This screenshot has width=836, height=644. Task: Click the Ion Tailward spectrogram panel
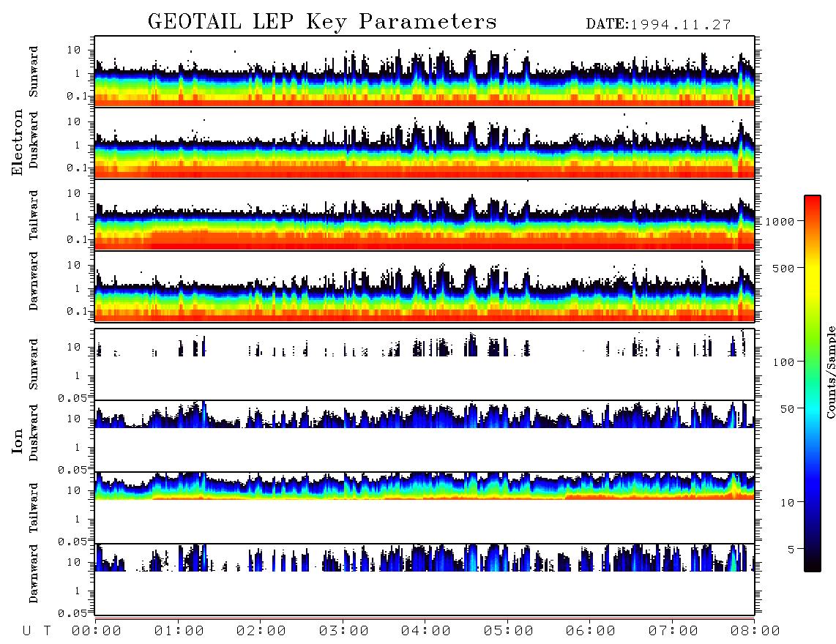point(425,508)
